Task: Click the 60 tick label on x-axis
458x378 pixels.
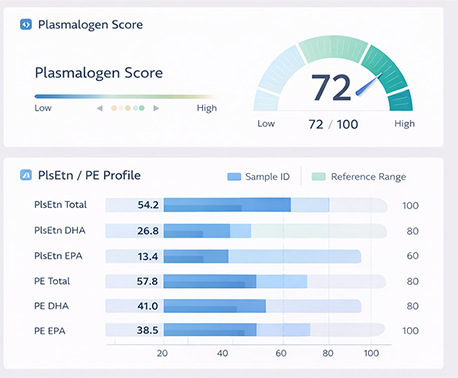Action: (x=281, y=353)
